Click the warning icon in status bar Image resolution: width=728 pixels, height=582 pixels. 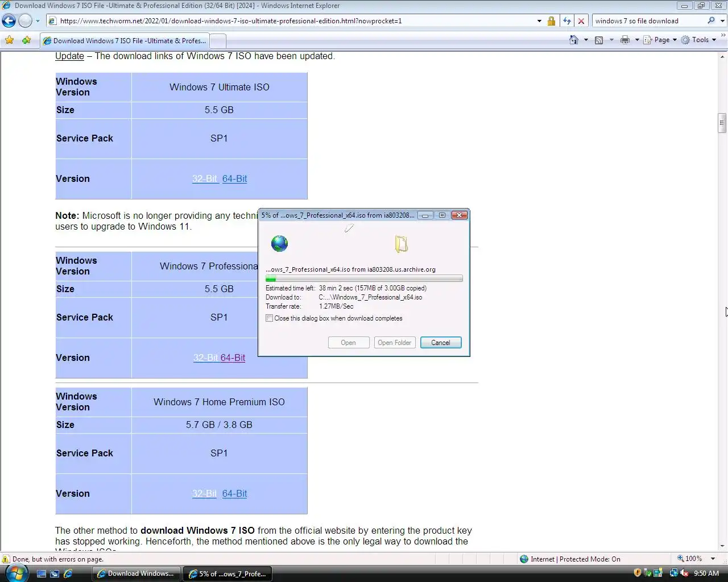pyautogui.click(x=6, y=559)
